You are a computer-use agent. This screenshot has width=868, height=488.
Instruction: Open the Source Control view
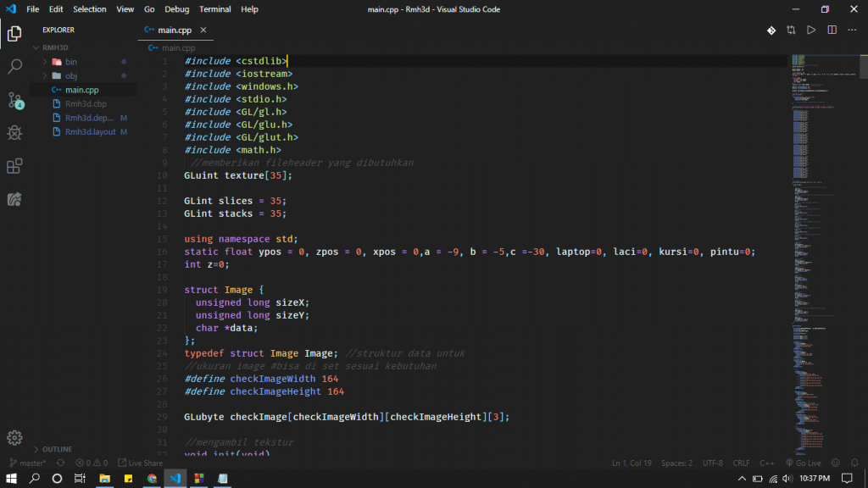coord(14,100)
